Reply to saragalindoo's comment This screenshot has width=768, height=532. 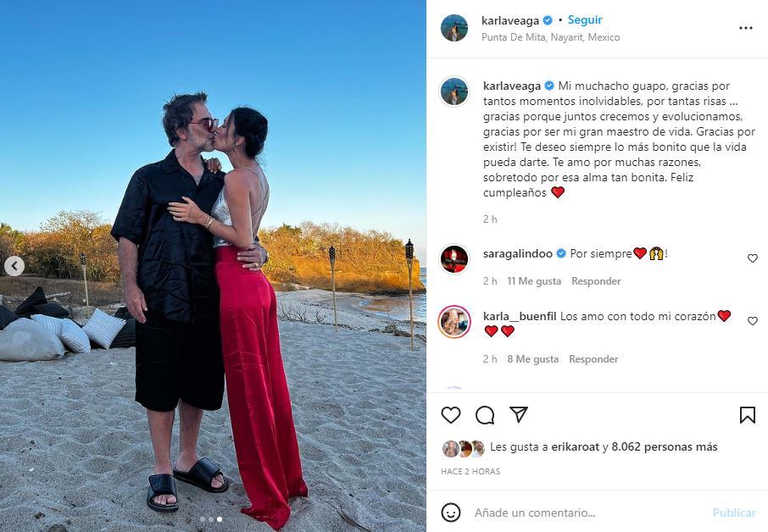click(596, 281)
